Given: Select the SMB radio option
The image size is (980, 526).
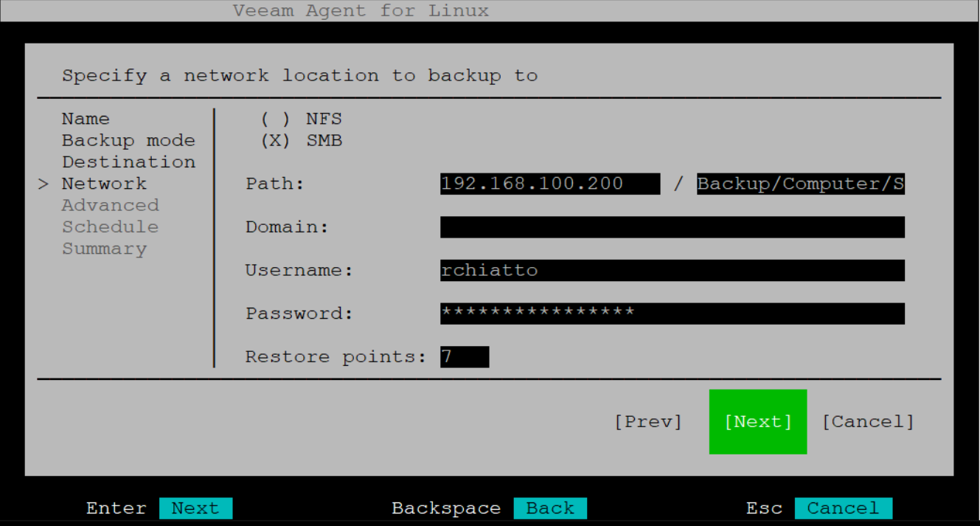Looking at the screenshot, I should pos(301,141).
